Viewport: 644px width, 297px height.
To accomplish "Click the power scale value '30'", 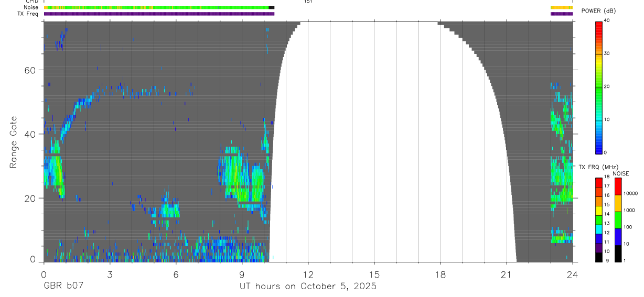I will pyautogui.click(x=607, y=53).
